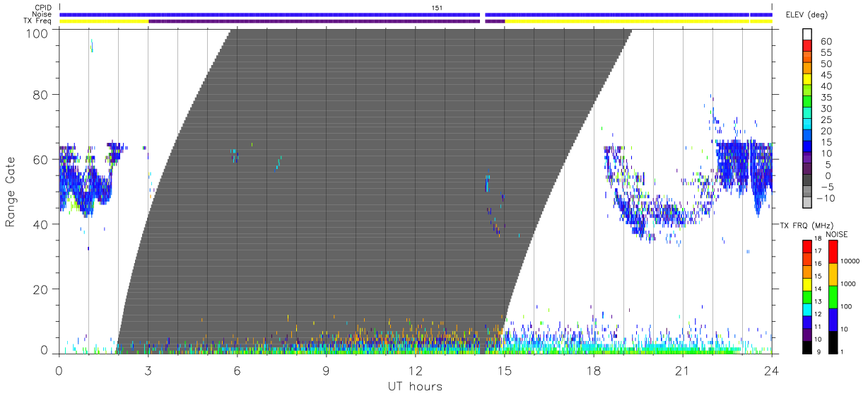Click the 21 tick on UT hours axis
This screenshot has height=401, width=868.
coord(682,370)
